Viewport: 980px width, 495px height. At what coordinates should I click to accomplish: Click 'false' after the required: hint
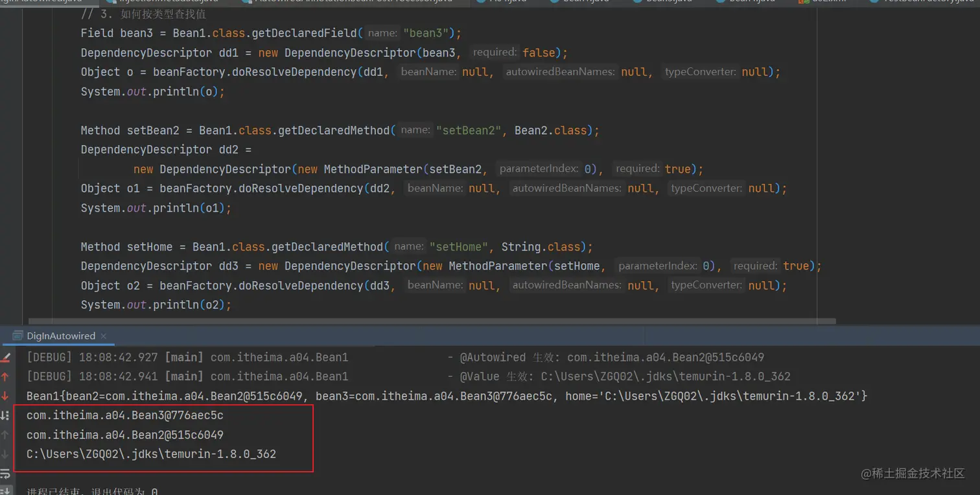coord(539,52)
